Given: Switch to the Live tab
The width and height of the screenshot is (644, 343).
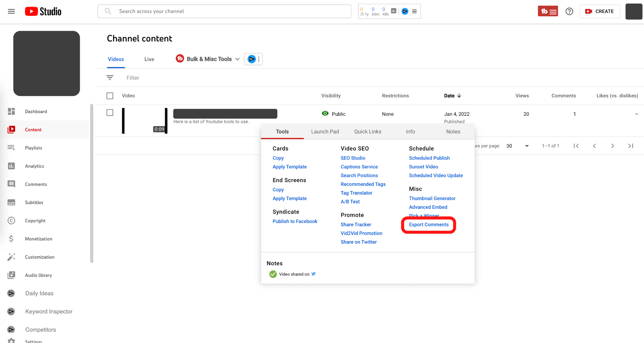Looking at the screenshot, I should click(149, 59).
